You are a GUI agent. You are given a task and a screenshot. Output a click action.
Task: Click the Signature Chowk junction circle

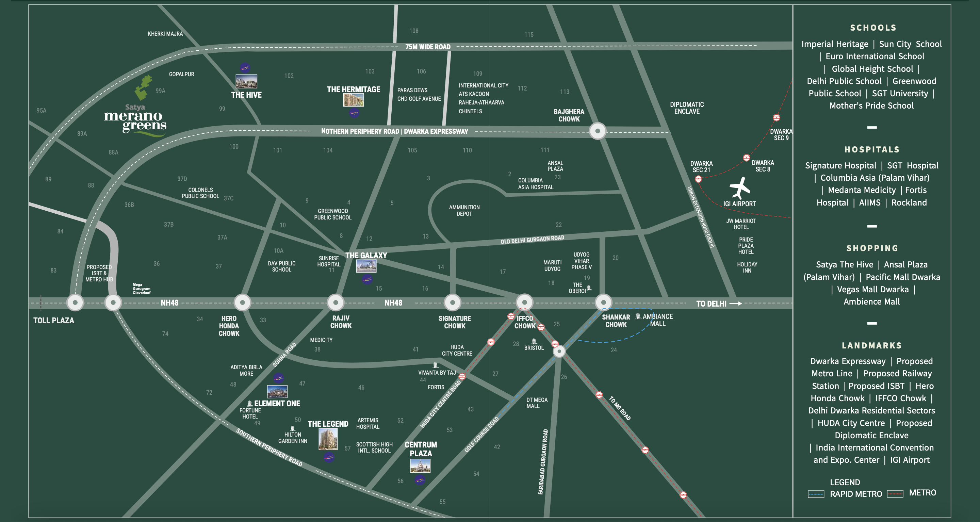(x=452, y=303)
